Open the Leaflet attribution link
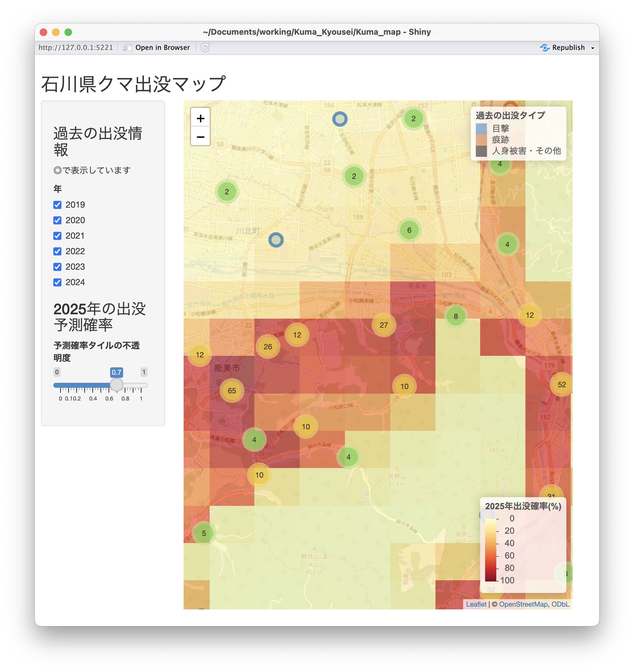Image resolution: width=634 pixels, height=672 pixels. tap(476, 604)
